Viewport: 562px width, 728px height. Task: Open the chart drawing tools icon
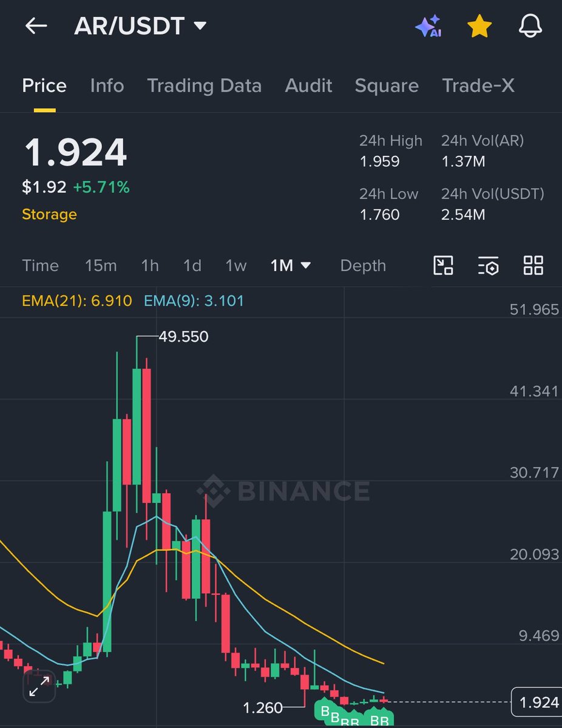click(444, 266)
